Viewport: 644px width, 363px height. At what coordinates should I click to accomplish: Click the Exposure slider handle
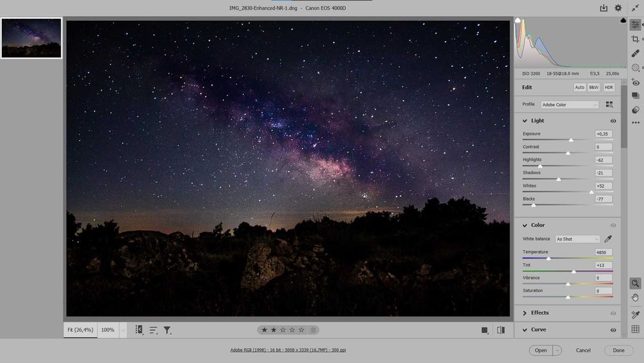[x=571, y=140]
